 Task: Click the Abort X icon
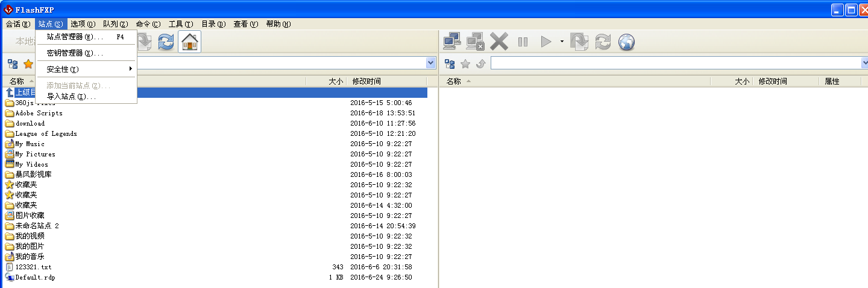click(x=499, y=42)
